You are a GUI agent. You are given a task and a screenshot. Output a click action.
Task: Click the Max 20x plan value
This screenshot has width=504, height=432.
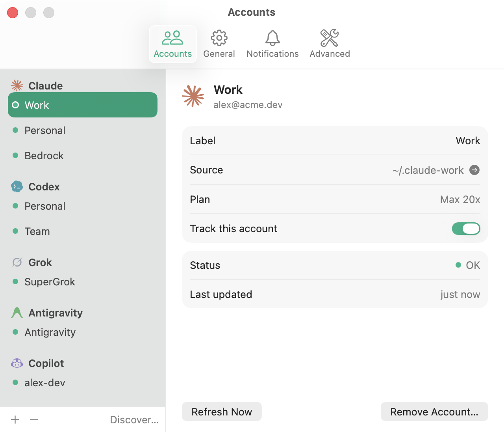pyautogui.click(x=460, y=199)
